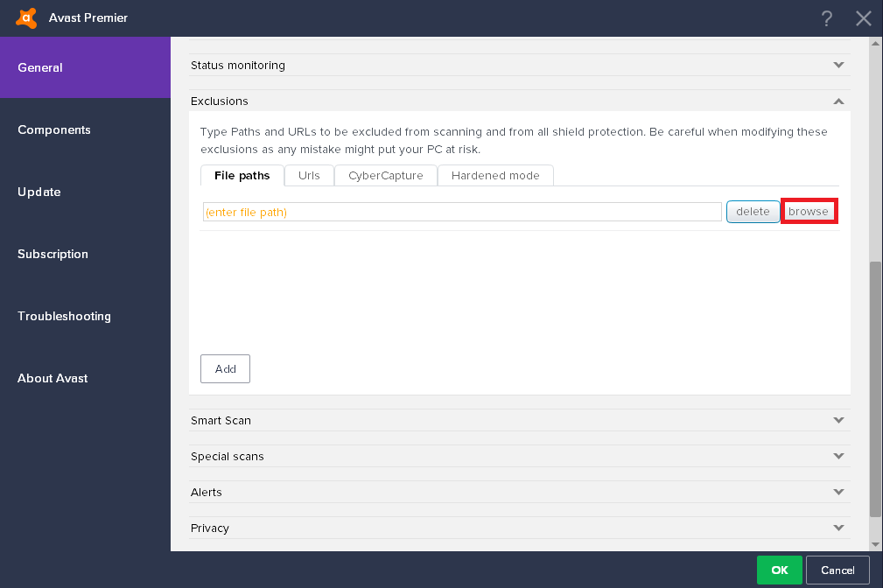Select the File paths tab
The height and width of the screenshot is (588, 883).
[x=242, y=176]
